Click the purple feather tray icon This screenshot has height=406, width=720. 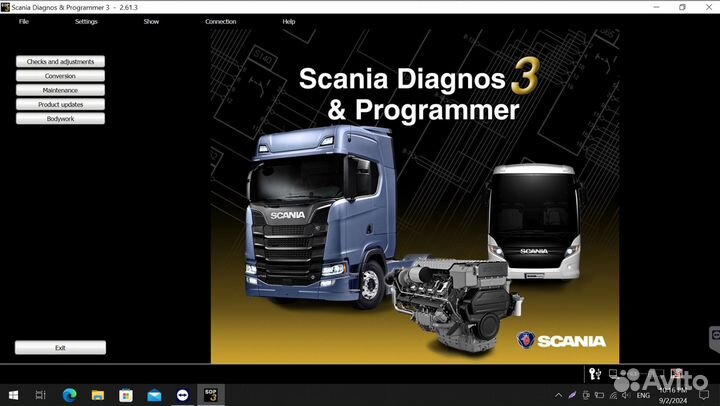(572, 395)
